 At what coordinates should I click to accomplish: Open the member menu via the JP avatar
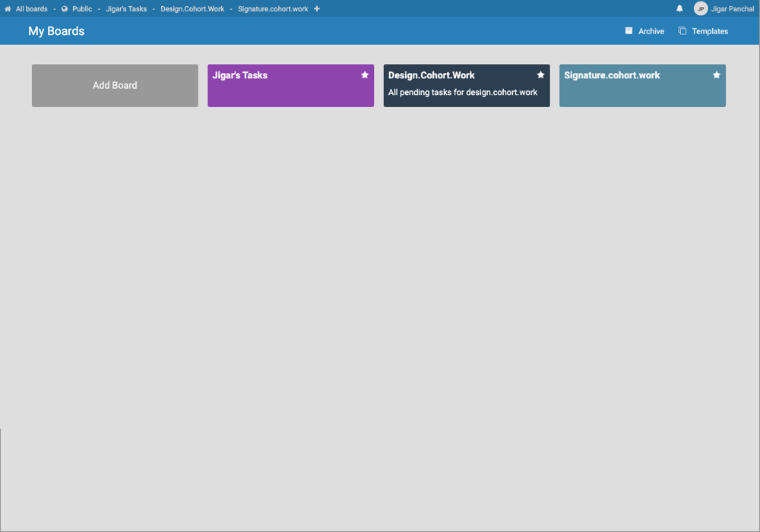700,8
